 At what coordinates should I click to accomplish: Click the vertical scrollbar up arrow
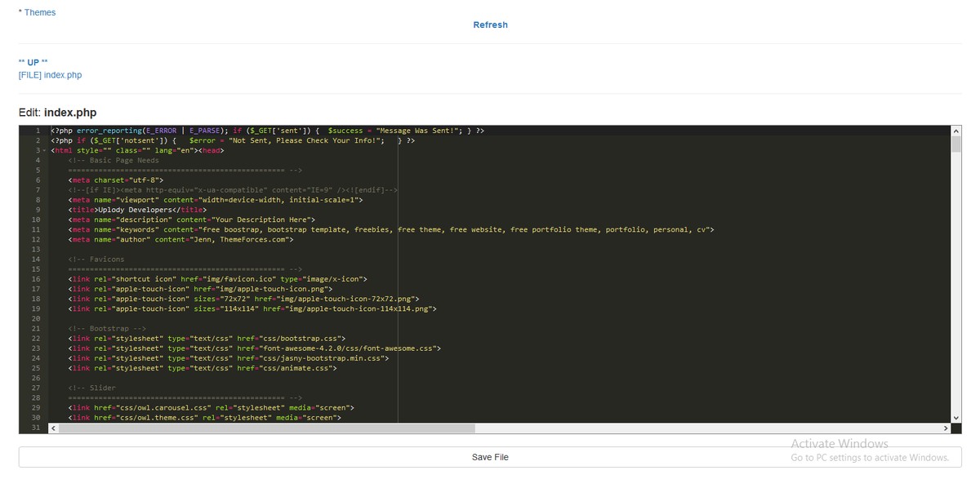[955, 129]
